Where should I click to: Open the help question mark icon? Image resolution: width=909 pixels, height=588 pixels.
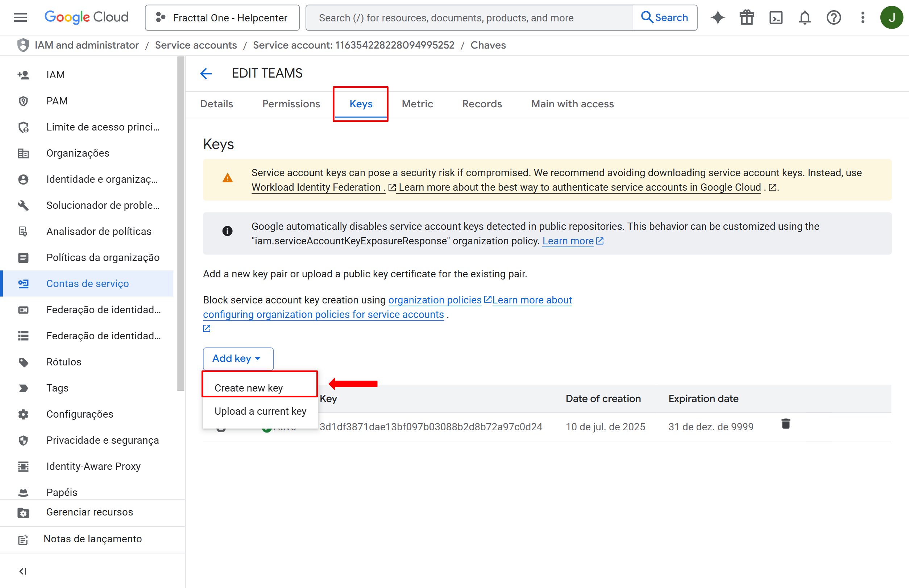834,17
